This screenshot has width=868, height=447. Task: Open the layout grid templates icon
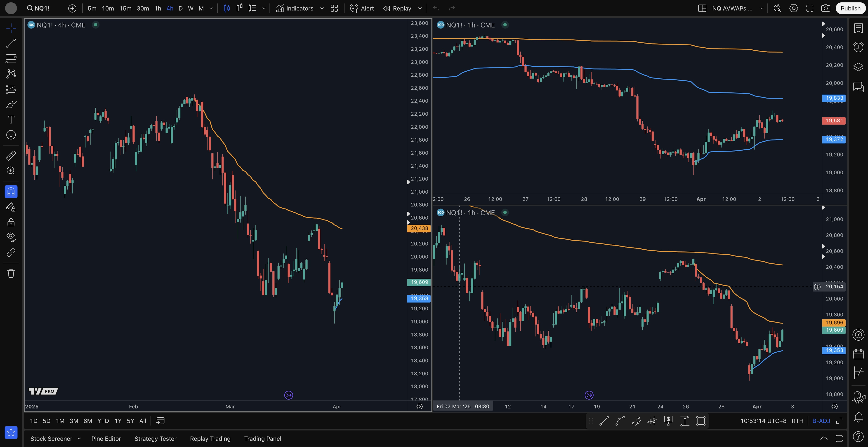[x=334, y=8]
